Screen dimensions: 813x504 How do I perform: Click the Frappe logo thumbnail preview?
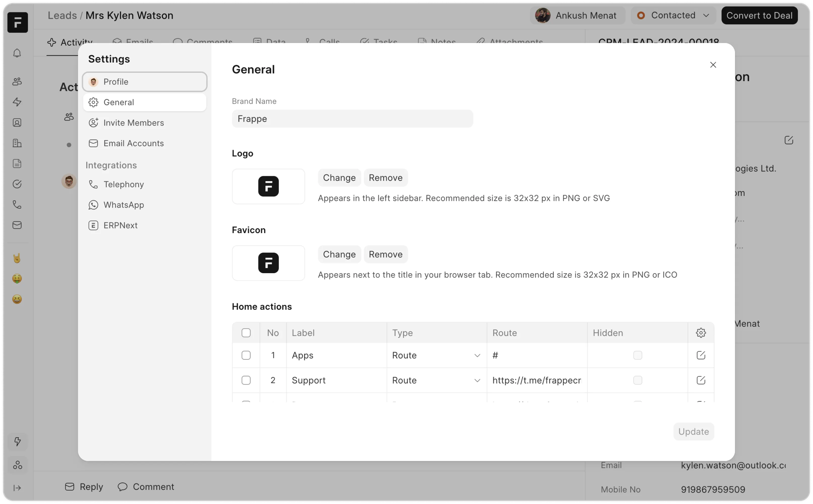click(x=268, y=186)
